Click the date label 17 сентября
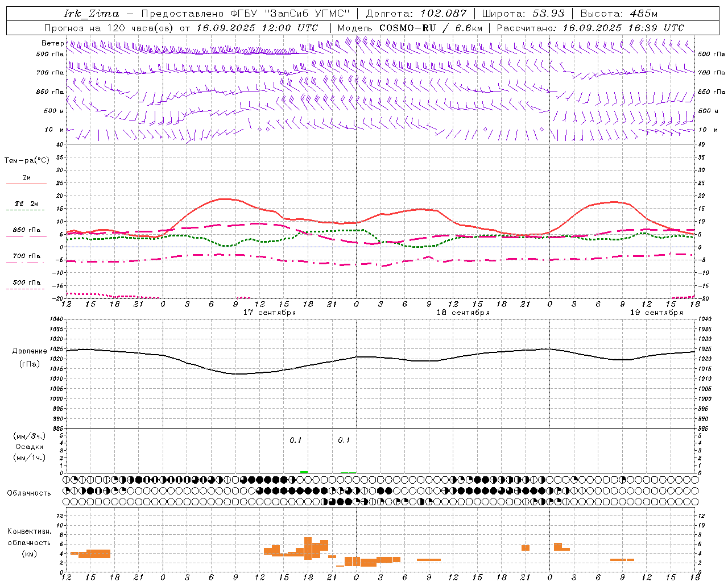This screenshot has width=728, height=582. click(x=270, y=313)
